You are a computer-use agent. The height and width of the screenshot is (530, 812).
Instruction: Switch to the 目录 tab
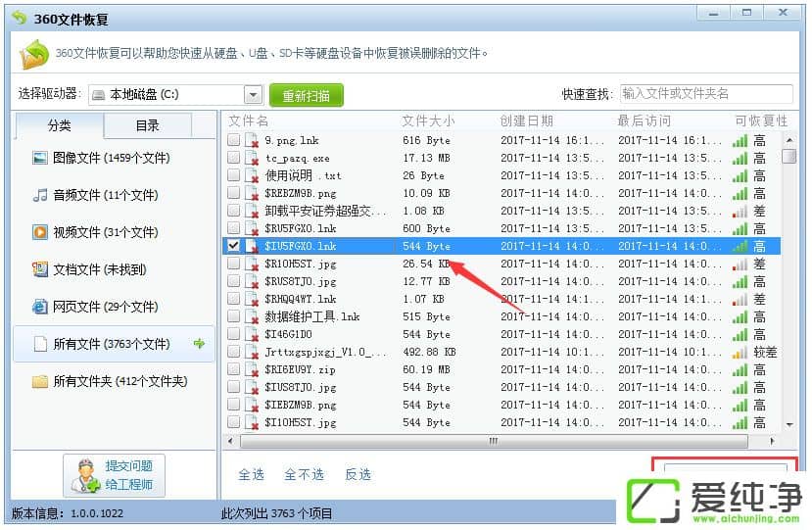pos(147,125)
